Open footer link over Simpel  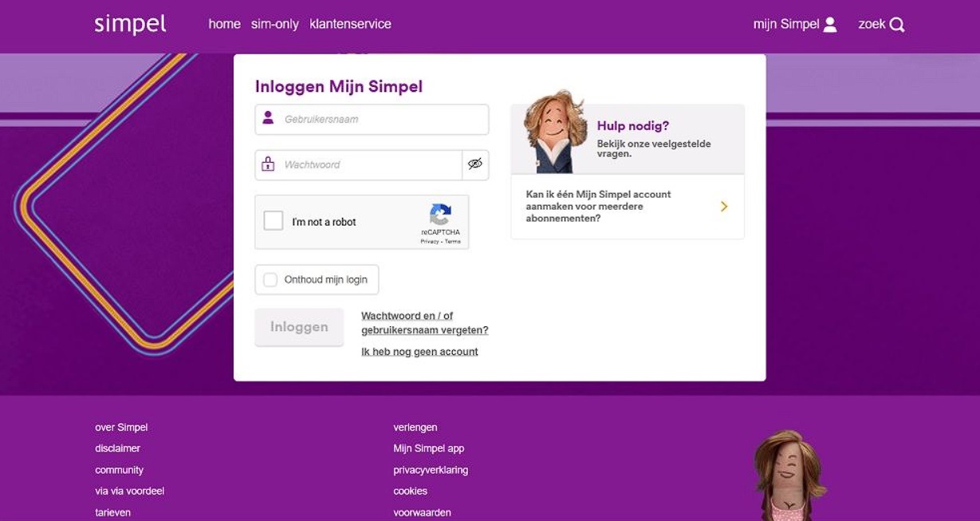click(121, 428)
